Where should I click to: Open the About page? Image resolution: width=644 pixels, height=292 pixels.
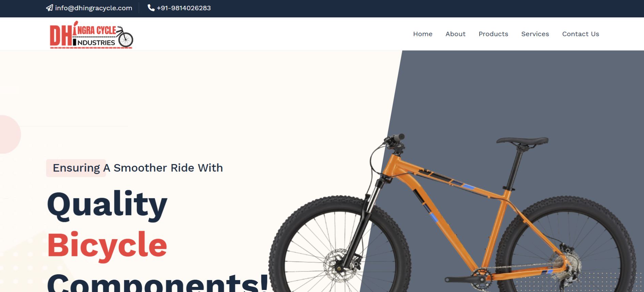(455, 34)
